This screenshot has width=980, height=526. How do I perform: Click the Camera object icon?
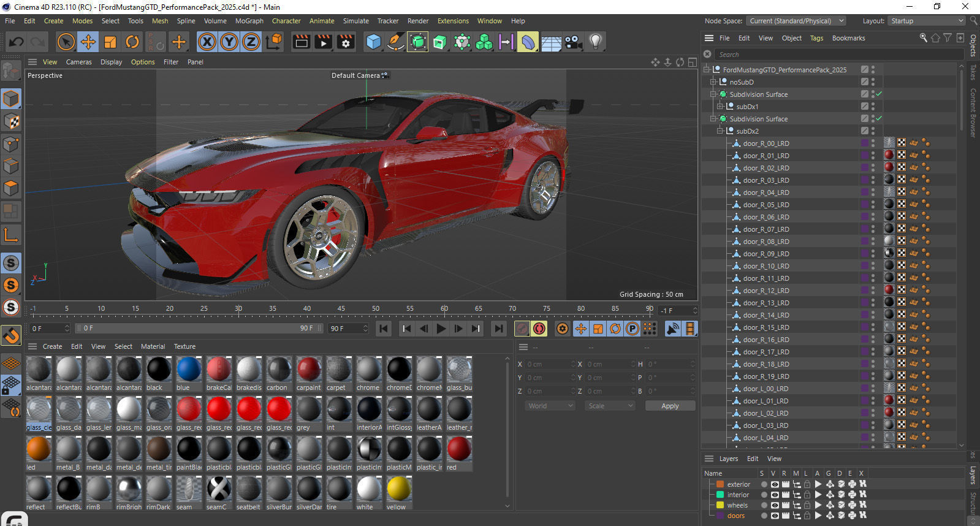(573, 42)
